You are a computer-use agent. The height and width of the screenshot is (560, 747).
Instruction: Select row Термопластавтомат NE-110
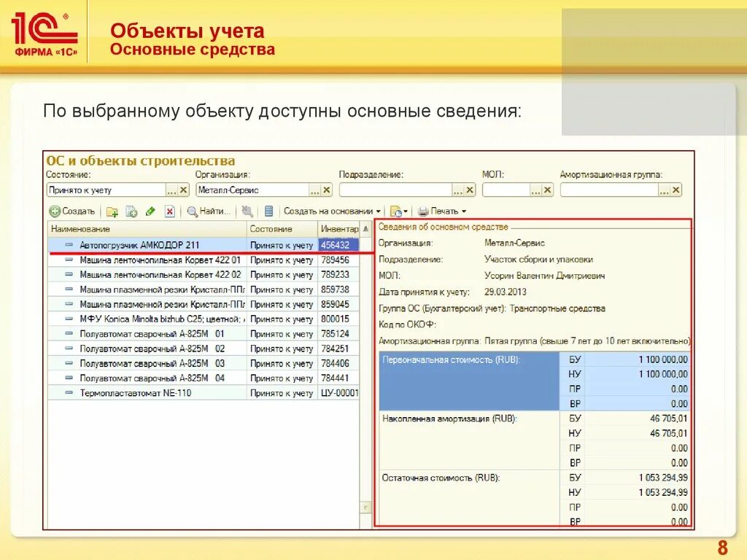point(204,393)
